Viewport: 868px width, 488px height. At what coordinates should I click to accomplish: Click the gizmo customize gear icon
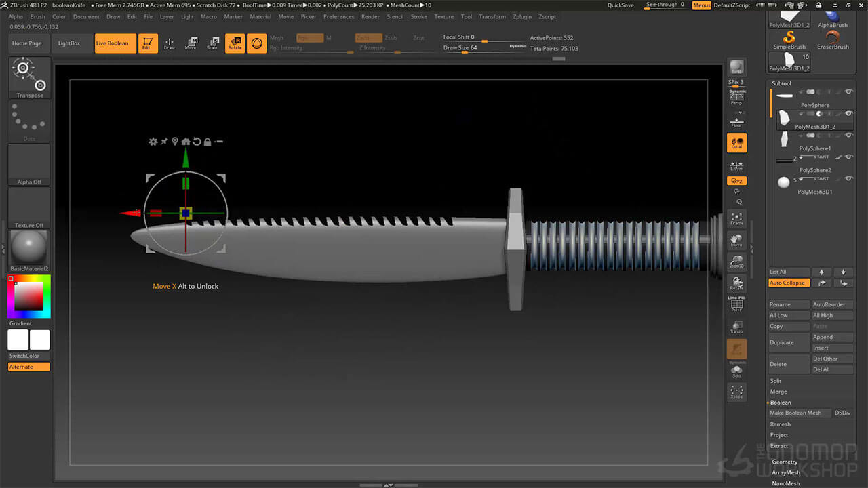point(153,142)
